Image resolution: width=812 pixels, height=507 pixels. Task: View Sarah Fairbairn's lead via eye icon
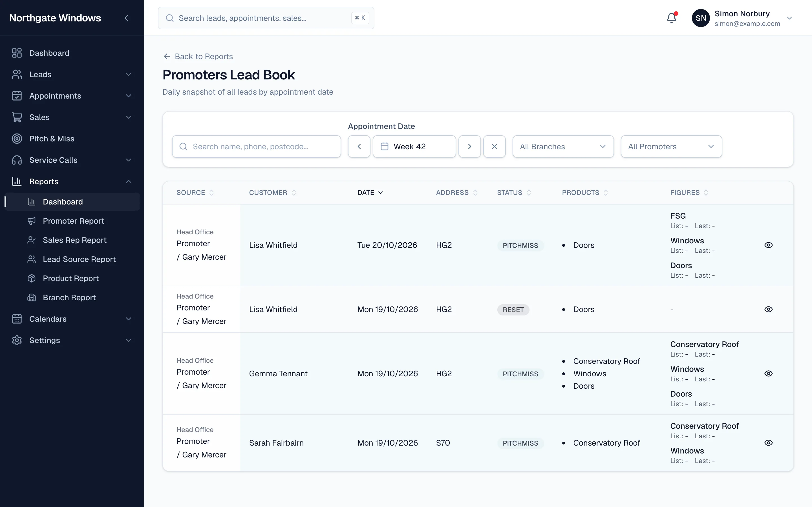(768, 443)
